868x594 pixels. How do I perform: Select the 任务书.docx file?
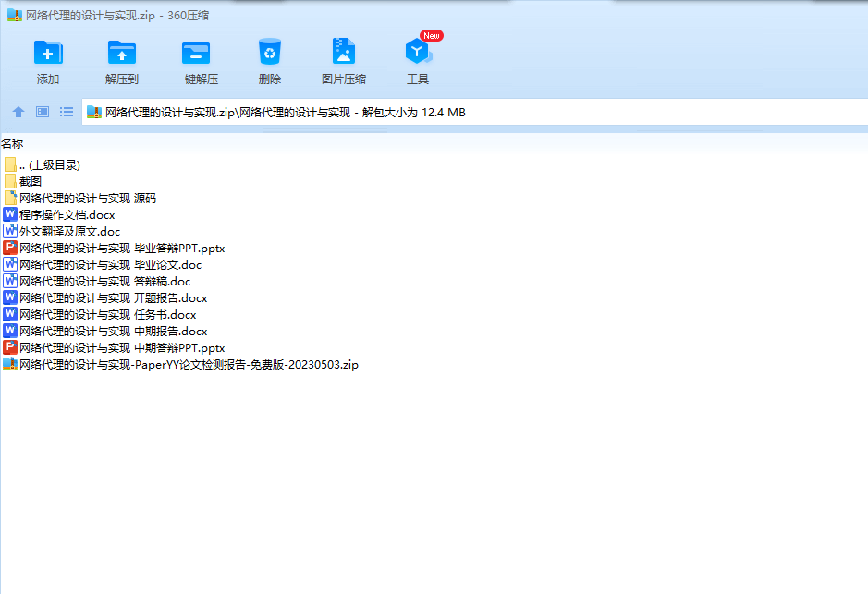[x=100, y=314]
